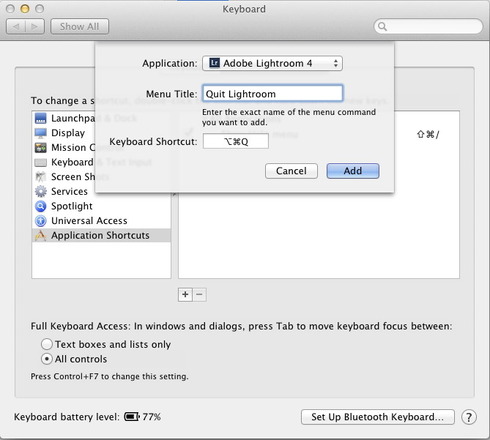Click the Menu Title text field
Viewport: 490px width, 440px height.
[272, 94]
